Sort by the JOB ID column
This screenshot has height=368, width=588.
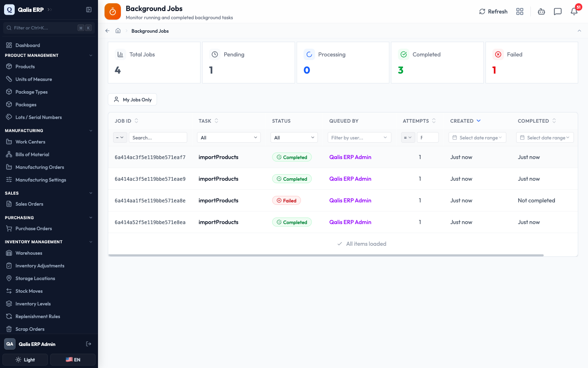click(127, 121)
